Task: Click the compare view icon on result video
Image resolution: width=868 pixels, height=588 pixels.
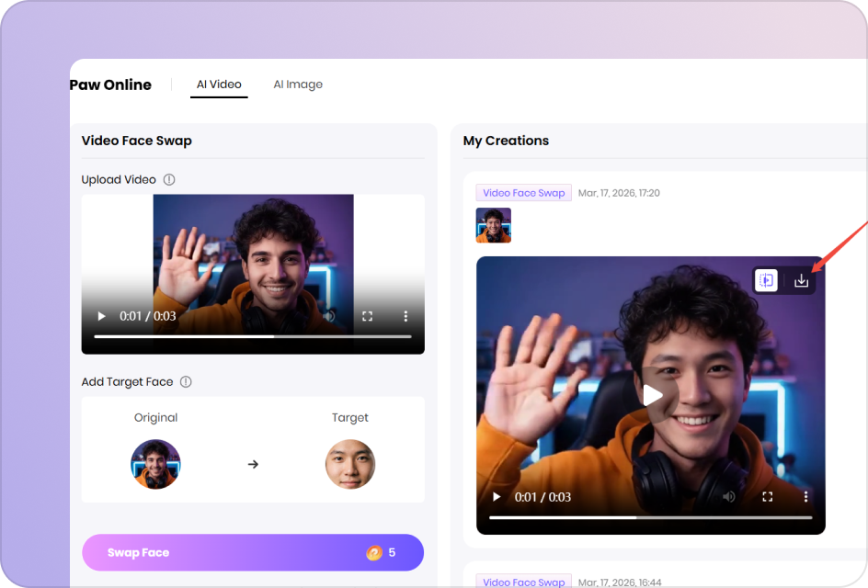Action: 767,281
